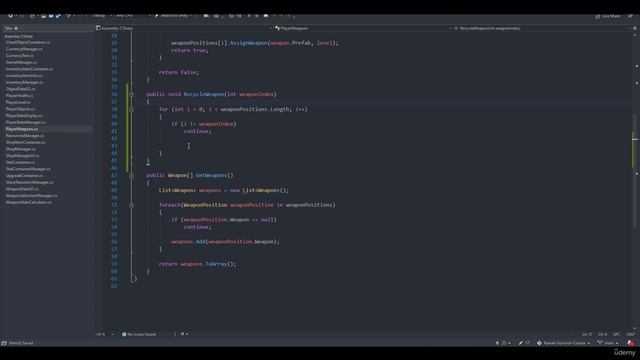The width and height of the screenshot is (640, 360).
Task: Open WeaponStatsCalculator.cs file
Action: (x=29, y=202)
